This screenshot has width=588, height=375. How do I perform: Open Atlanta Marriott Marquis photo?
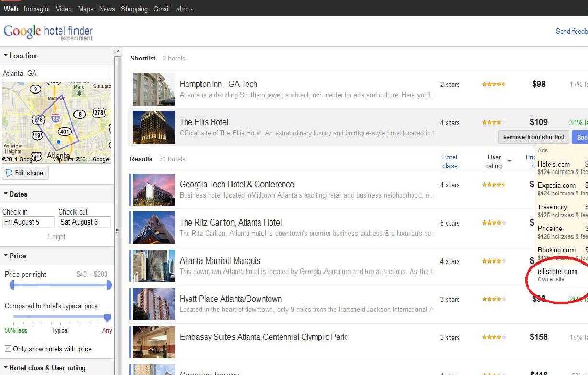[x=153, y=266]
